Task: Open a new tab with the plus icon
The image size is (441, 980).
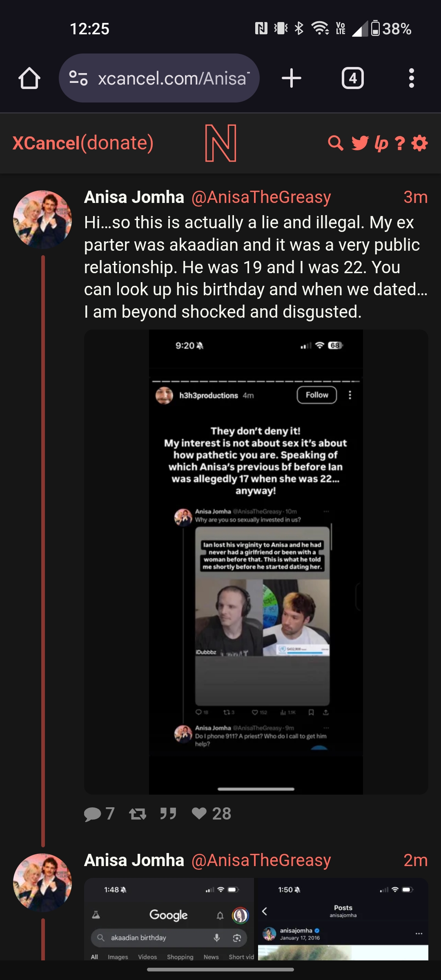Action: (x=292, y=78)
